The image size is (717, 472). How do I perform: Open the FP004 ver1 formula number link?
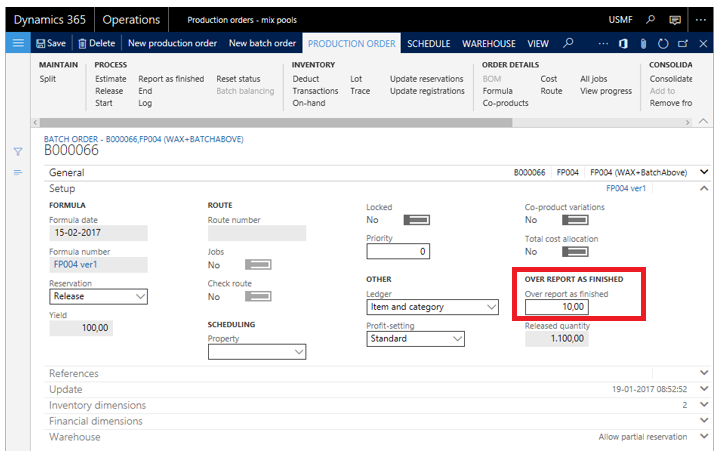coord(75,264)
